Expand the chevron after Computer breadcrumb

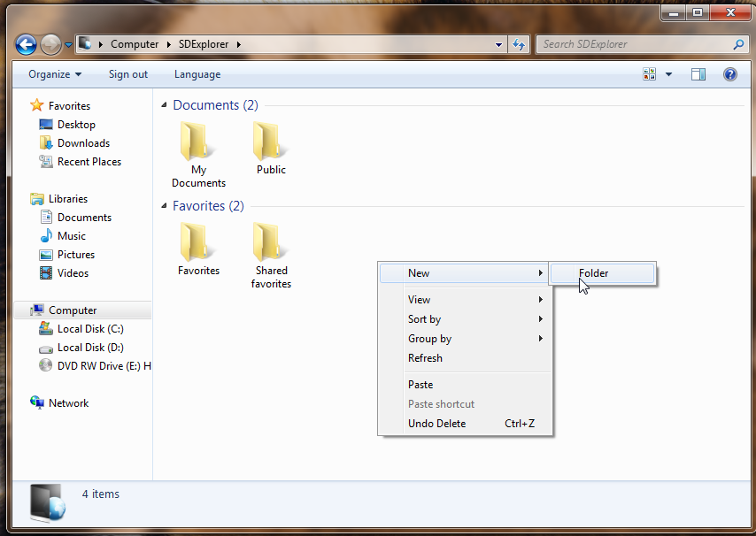(169, 44)
